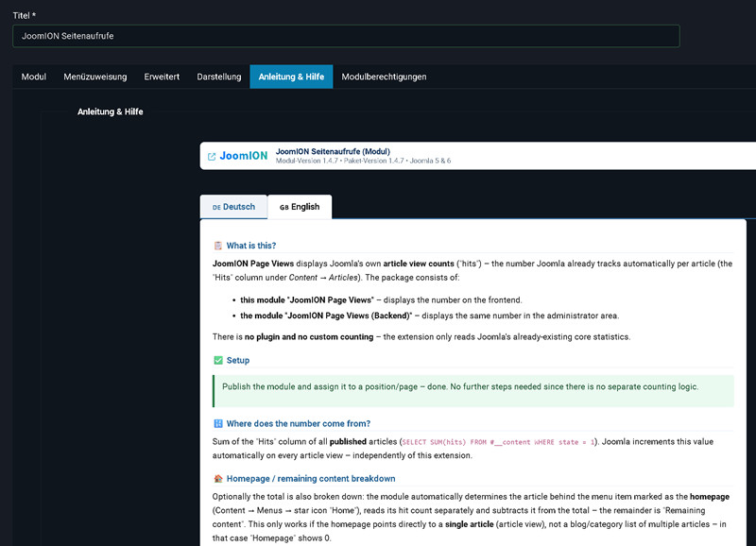Click into the Titel input field
The image size is (756, 546).
pos(346,36)
